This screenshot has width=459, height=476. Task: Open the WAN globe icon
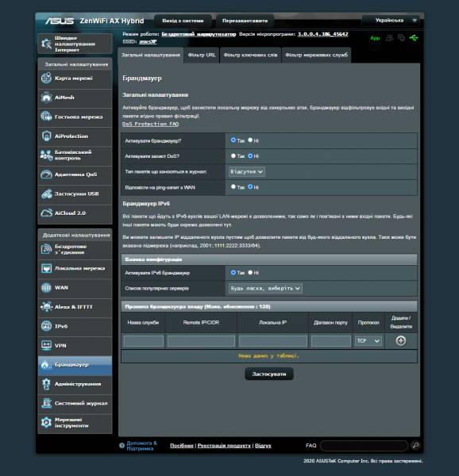[46, 287]
